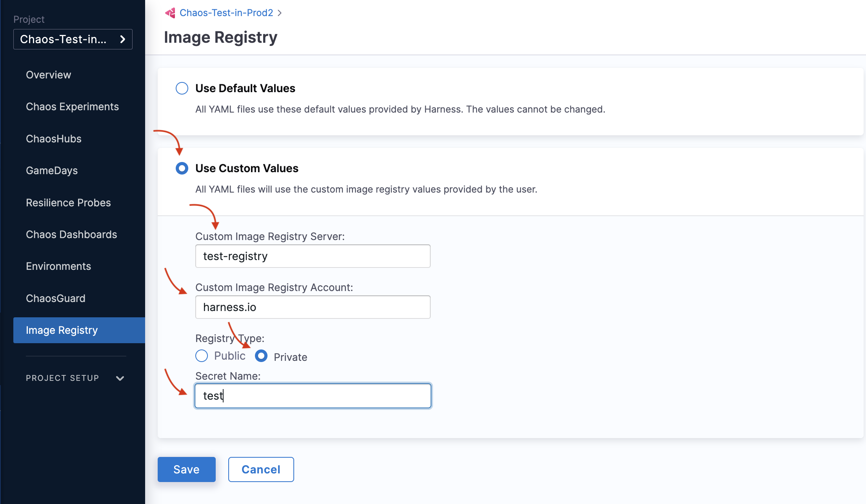The image size is (866, 504).
Task: Open the Environments section
Action: click(58, 266)
